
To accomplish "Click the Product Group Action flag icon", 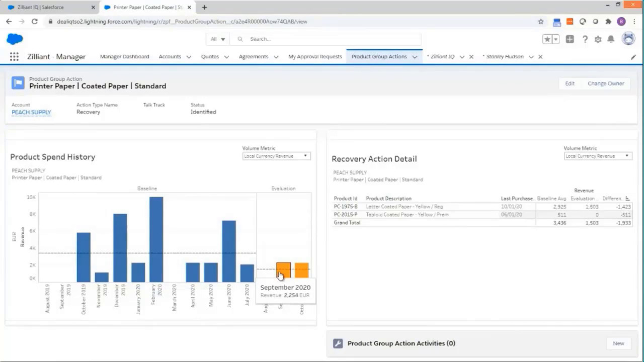I will coord(18,83).
